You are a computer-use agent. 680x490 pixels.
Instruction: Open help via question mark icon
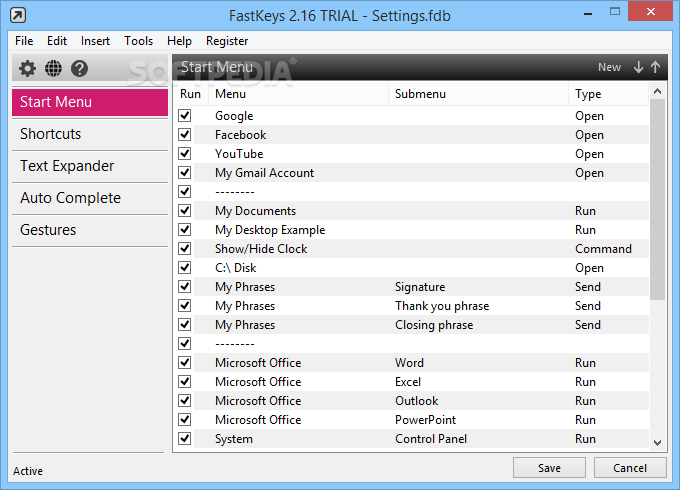79,68
